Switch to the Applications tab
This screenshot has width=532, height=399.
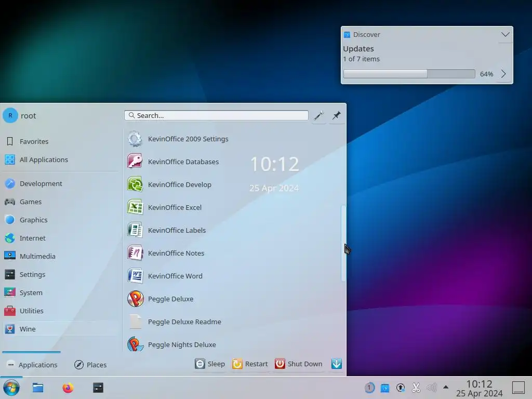click(32, 365)
